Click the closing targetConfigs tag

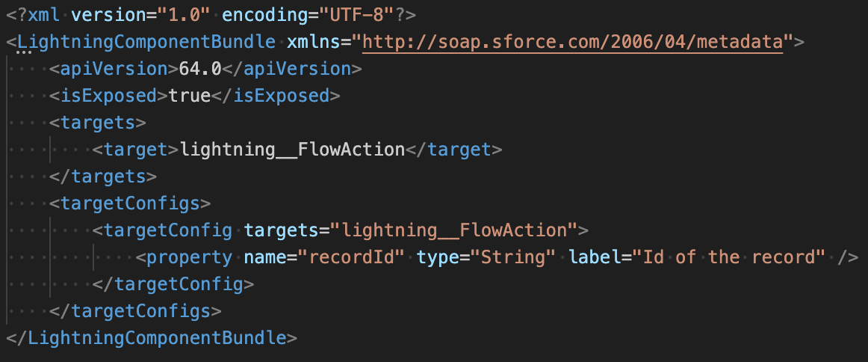[x=135, y=310]
